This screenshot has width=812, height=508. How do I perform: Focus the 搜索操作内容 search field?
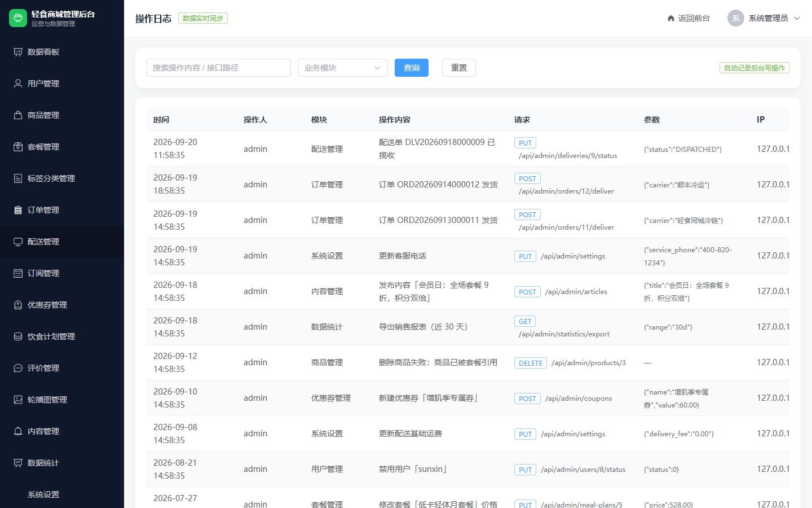(x=219, y=68)
